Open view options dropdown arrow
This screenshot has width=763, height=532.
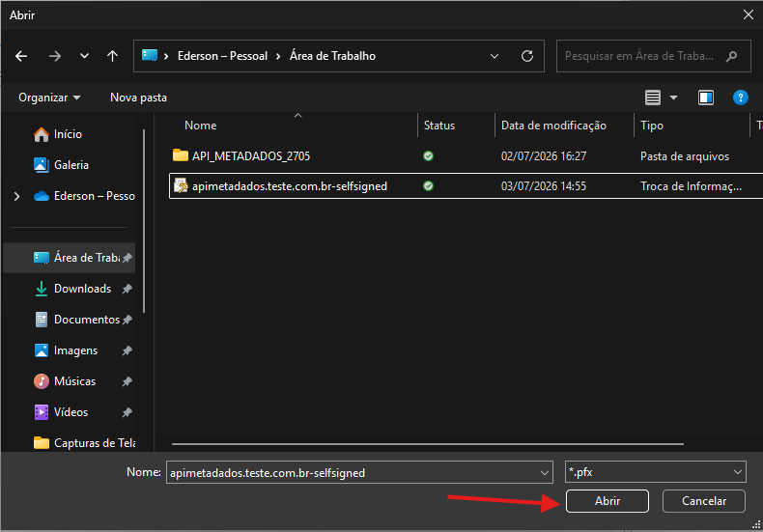click(673, 98)
